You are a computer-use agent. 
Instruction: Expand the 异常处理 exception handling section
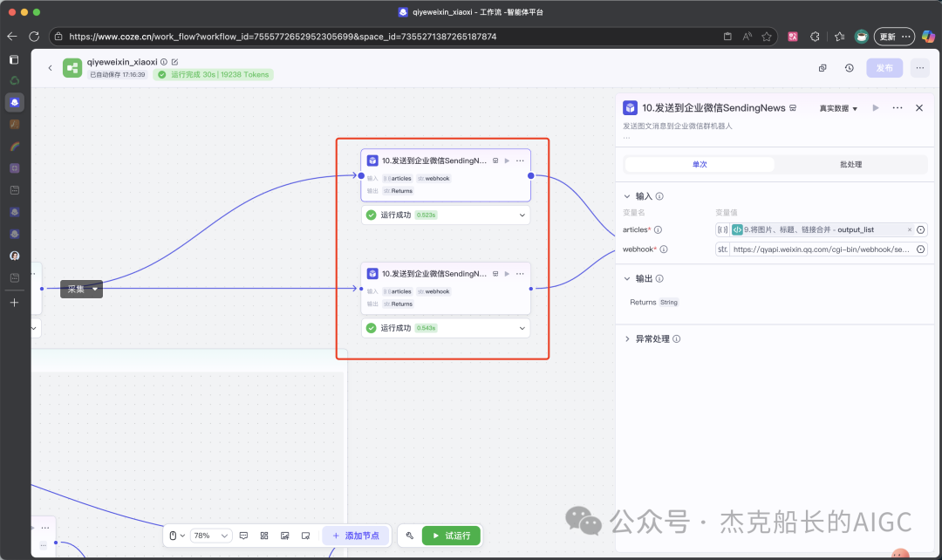coord(627,339)
